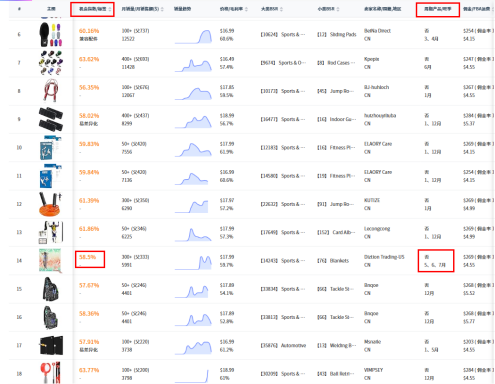Screen dimensions: 495x384
Task: View row 12 sales trend sparkline chart
Action: 192,206
